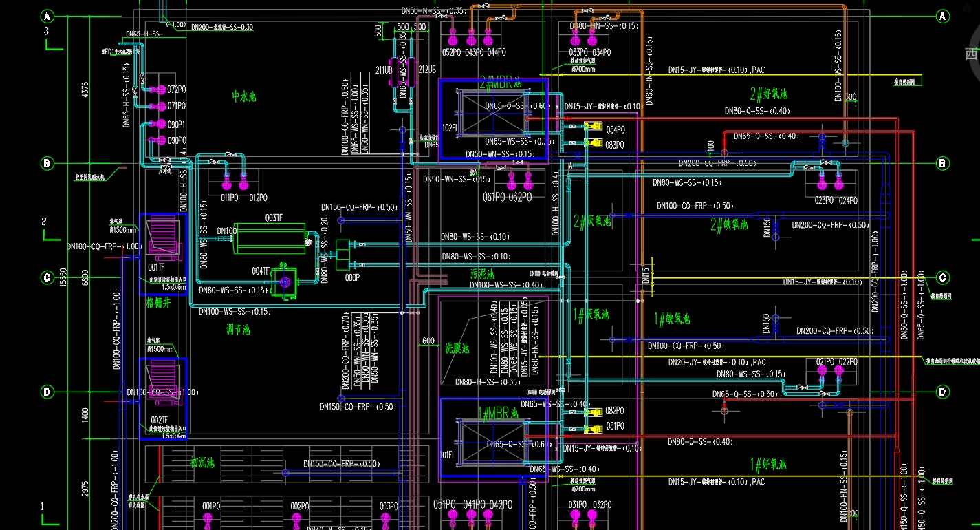Click the 1#缺氧池 label
This screenshot has width=980, height=530.
(x=672, y=319)
